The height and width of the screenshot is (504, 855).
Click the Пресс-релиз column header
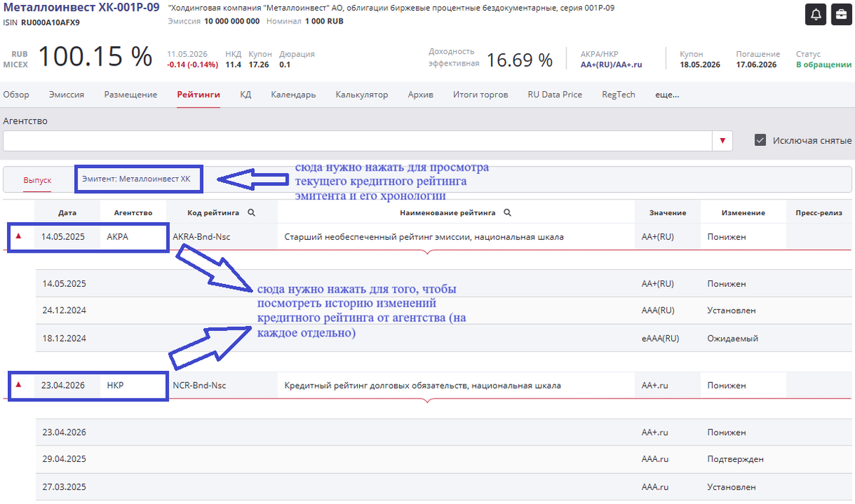point(819,212)
